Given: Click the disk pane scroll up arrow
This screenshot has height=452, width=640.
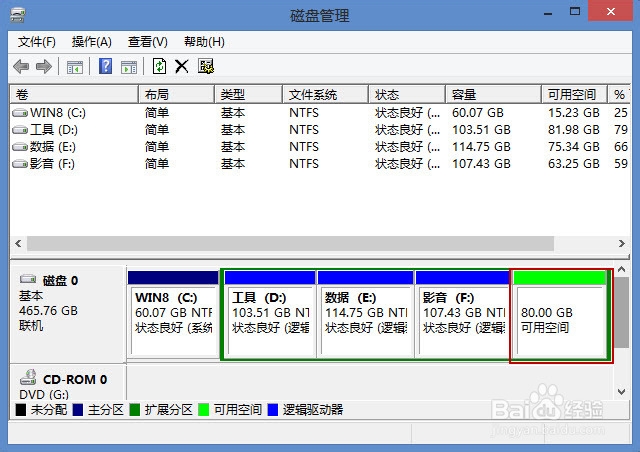Looking at the screenshot, I should 622,269.
